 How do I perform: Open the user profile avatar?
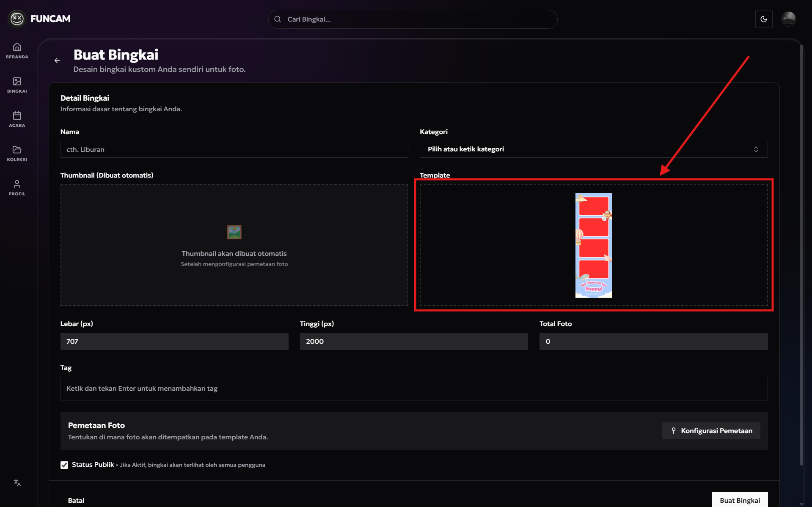pyautogui.click(x=788, y=19)
